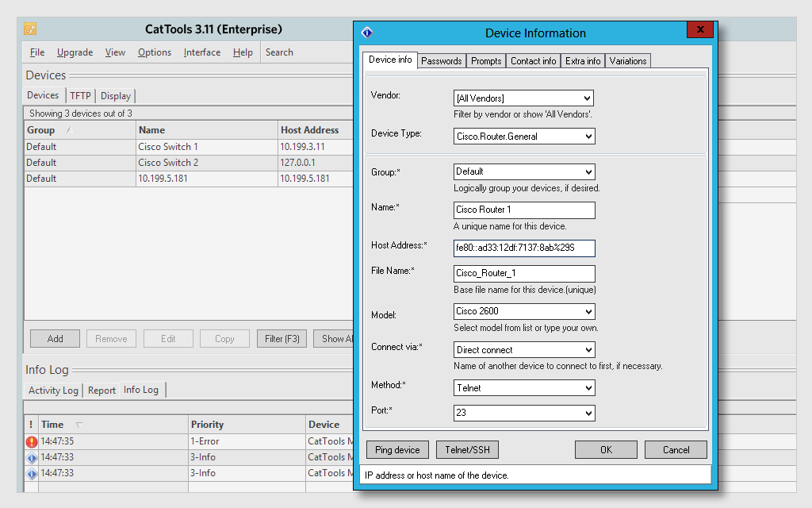This screenshot has width=812, height=508.
Task: Switch to the Activity Log tab
Action: 52,390
